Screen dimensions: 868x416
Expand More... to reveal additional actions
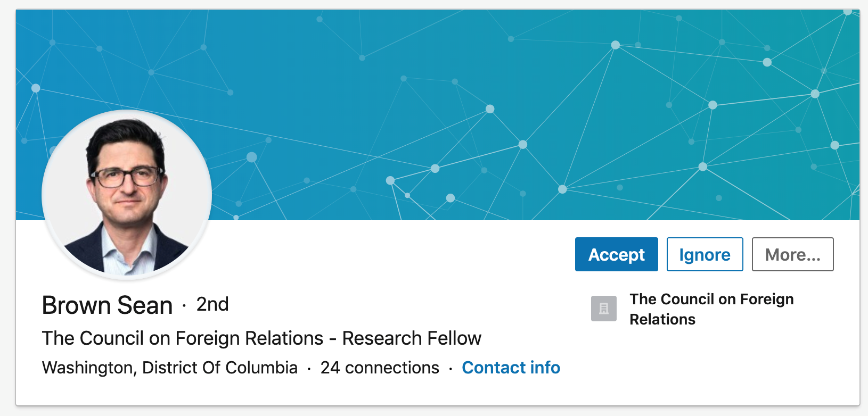[x=792, y=254]
